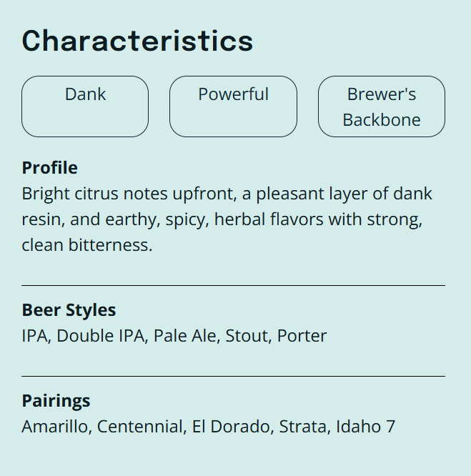
Task: Click the Beer Styles heading
Action: point(69,310)
